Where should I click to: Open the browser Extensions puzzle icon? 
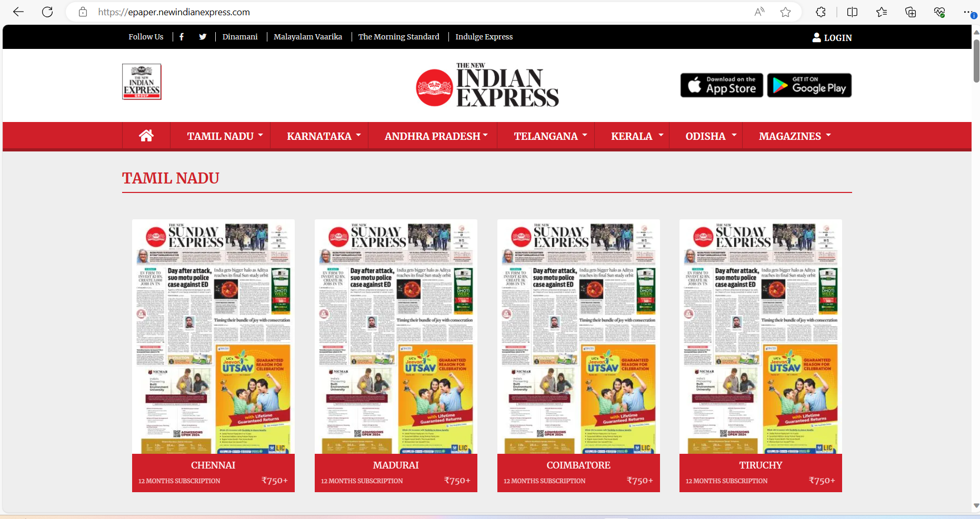(x=821, y=12)
